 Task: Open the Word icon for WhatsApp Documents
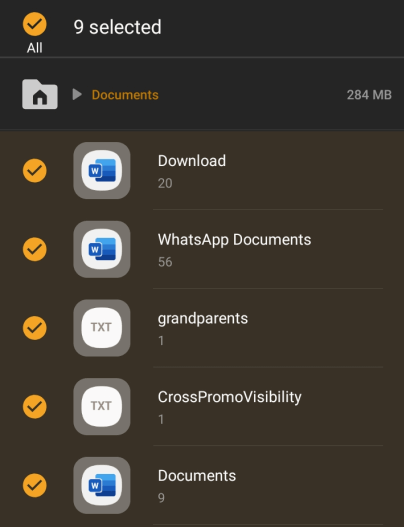tap(102, 249)
